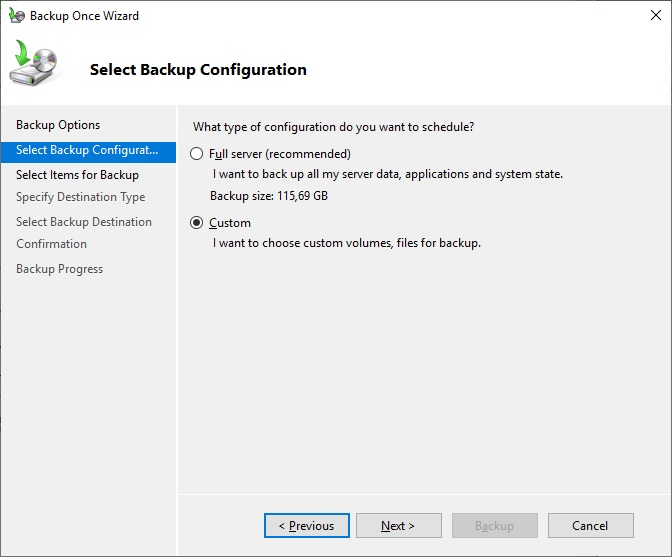Click the greyed-out Backup button
Viewport: 672px width, 557px height.
coord(494,526)
